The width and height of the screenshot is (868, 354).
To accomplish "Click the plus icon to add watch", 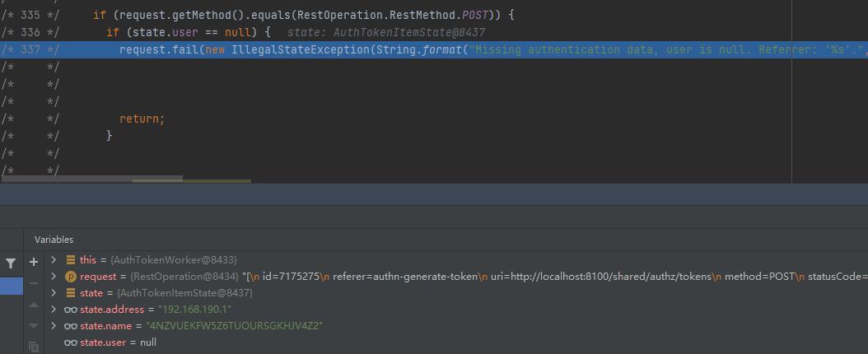I will pos(34,261).
